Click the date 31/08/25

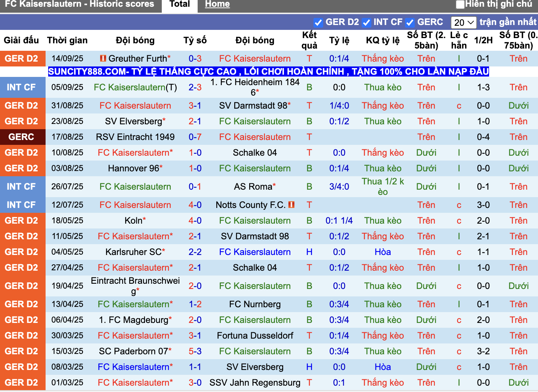point(67,106)
